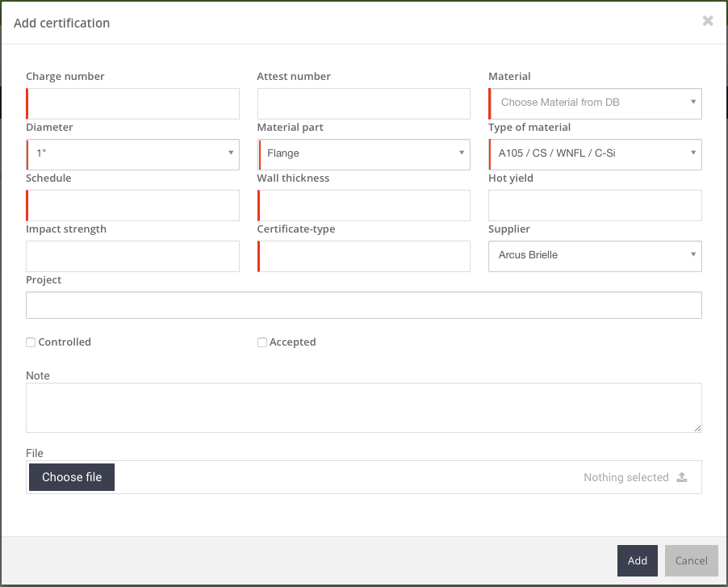
Task: Expand the Type of material dropdown
Action: [595, 153]
